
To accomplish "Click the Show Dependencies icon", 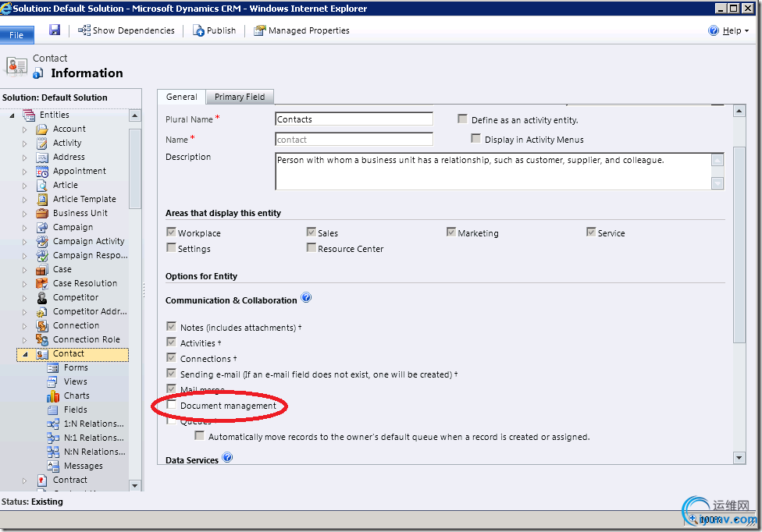I will pyautogui.click(x=84, y=30).
